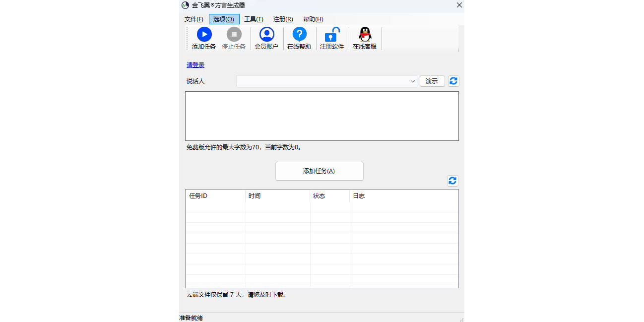Click the blue play Add Task toolbar icon

[204, 34]
